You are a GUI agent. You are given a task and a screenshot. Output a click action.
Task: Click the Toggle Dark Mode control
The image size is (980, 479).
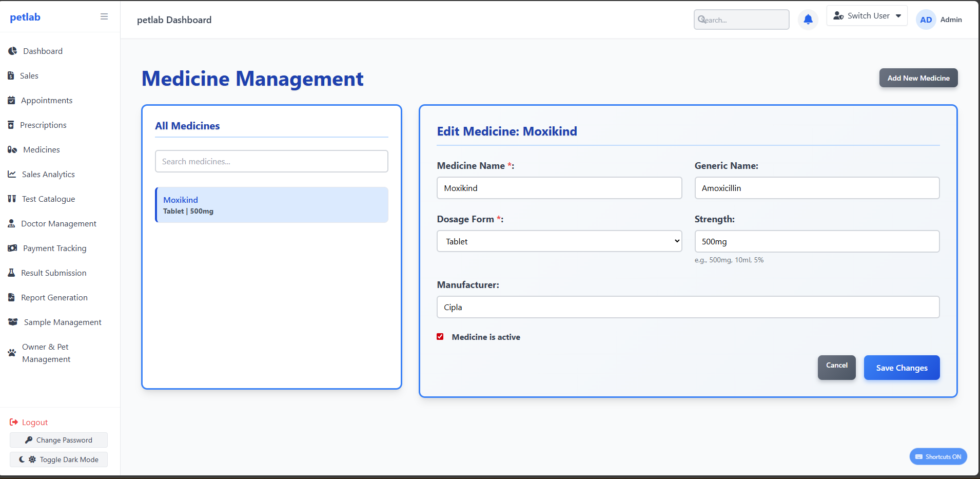pos(58,459)
